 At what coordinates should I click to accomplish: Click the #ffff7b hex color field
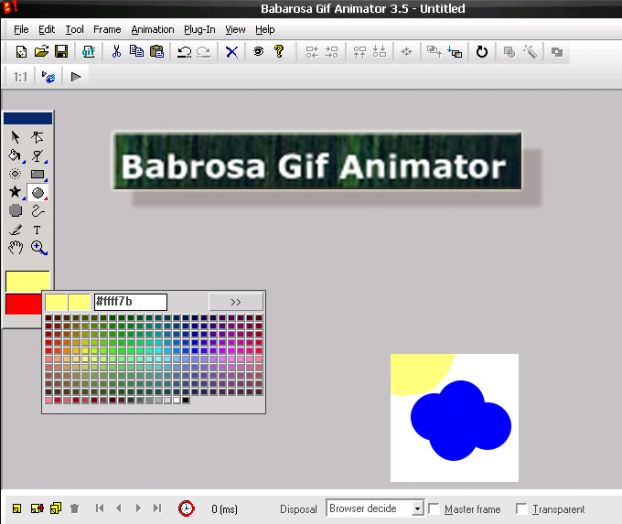131,302
